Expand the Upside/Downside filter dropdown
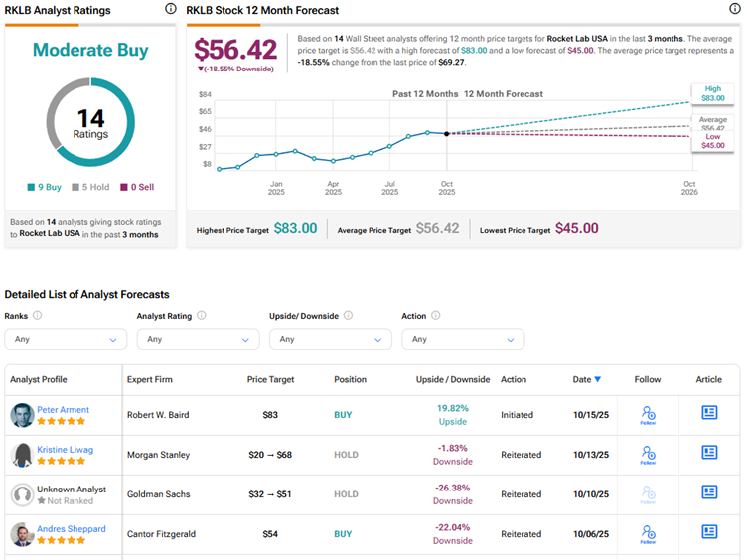The height and width of the screenshot is (560, 747). coord(330,339)
